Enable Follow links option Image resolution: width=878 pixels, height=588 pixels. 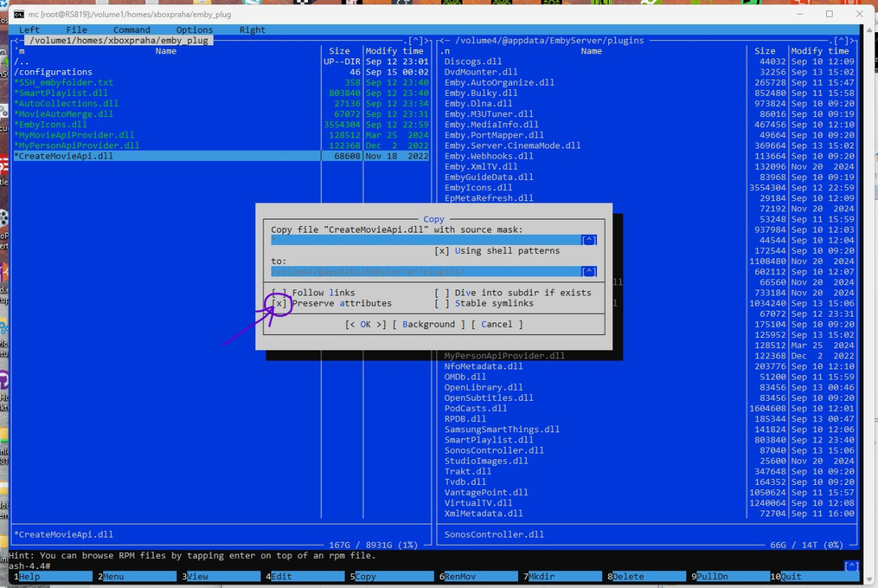(x=279, y=293)
